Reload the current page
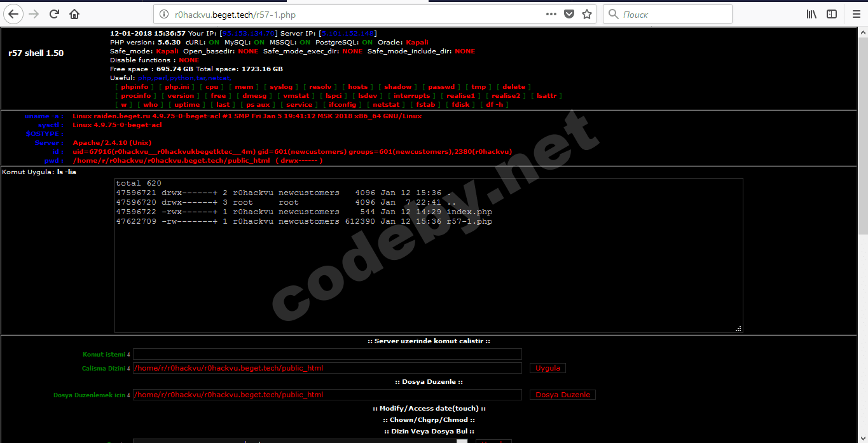This screenshot has width=868, height=443. (55, 14)
